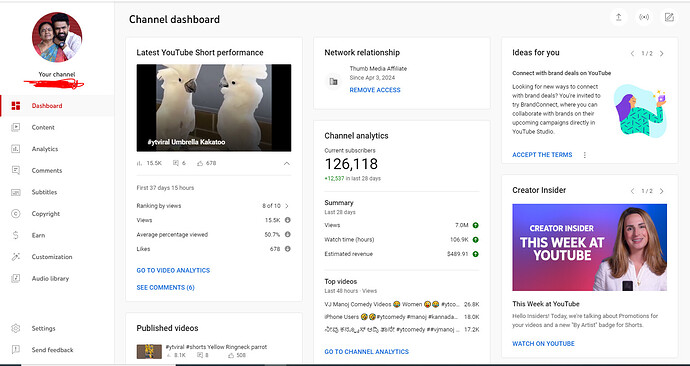690x366 pixels.
Task: Open the This Week at YouTube video thumbnail
Action: tap(590, 247)
